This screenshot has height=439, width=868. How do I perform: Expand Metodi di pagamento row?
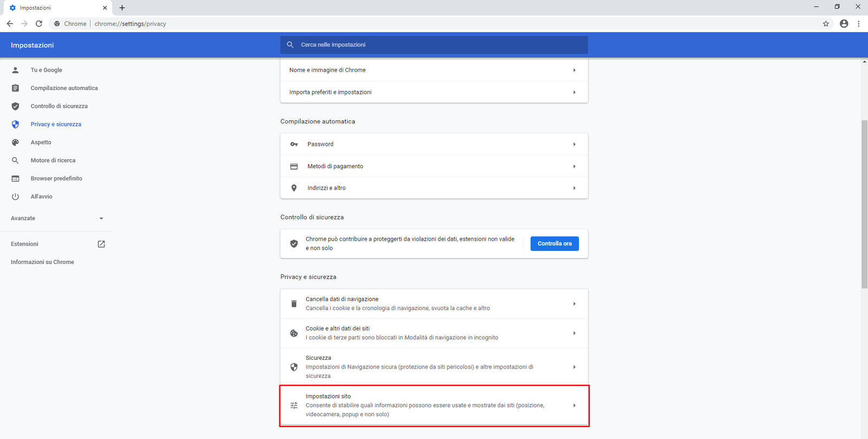coord(433,166)
